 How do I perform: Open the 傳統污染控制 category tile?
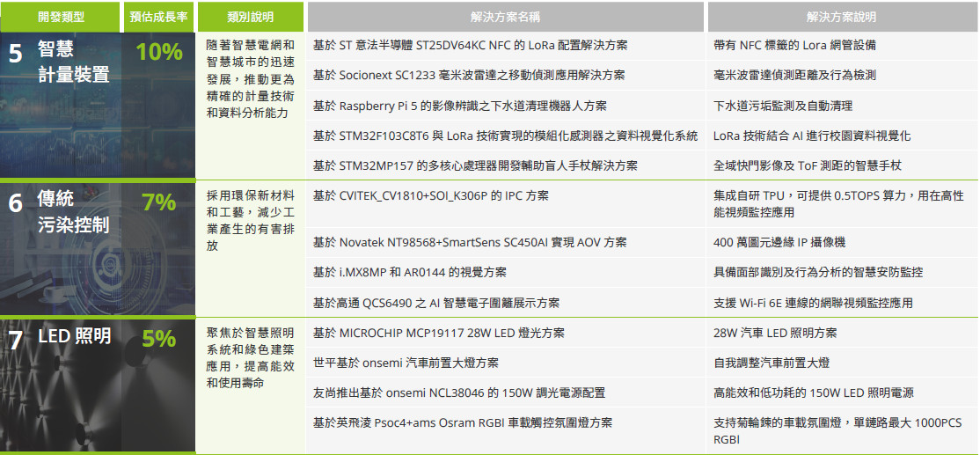point(74,214)
